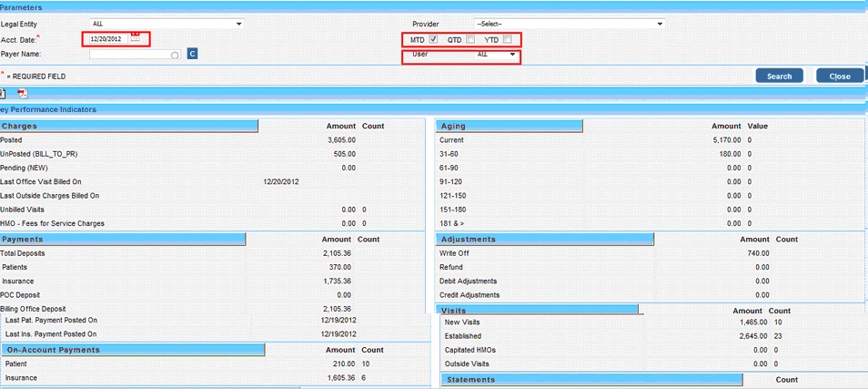Screen dimensions: 868x389
Task: Select the Charges section header
Action: (x=129, y=126)
